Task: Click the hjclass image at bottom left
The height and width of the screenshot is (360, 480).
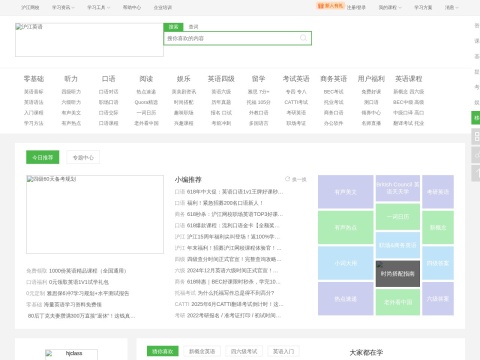Action: tap(71, 355)
